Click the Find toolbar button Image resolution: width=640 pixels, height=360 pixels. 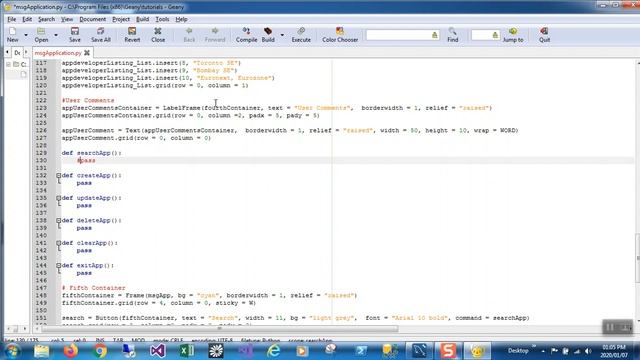[x=452, y=35]
